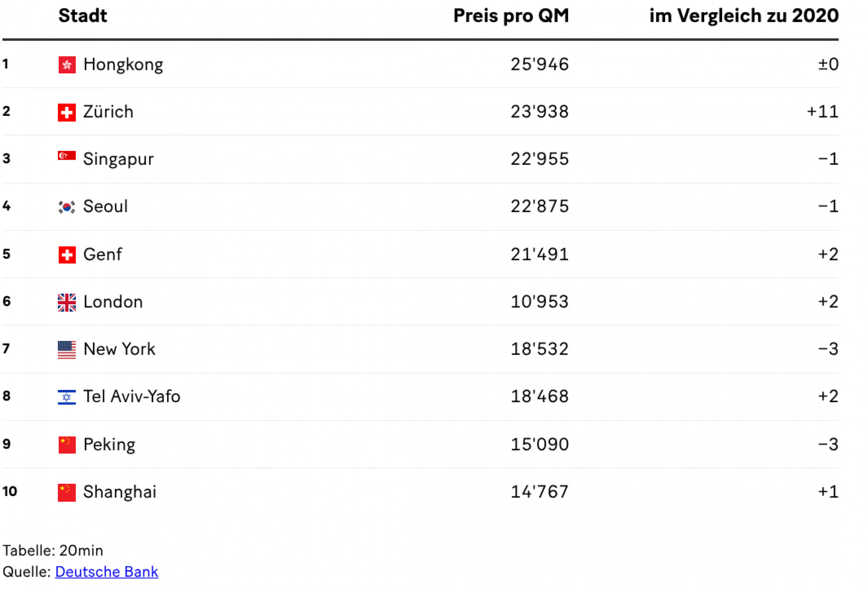
Task: Click the Hong Kong flag icon
Action: (67, 65)
